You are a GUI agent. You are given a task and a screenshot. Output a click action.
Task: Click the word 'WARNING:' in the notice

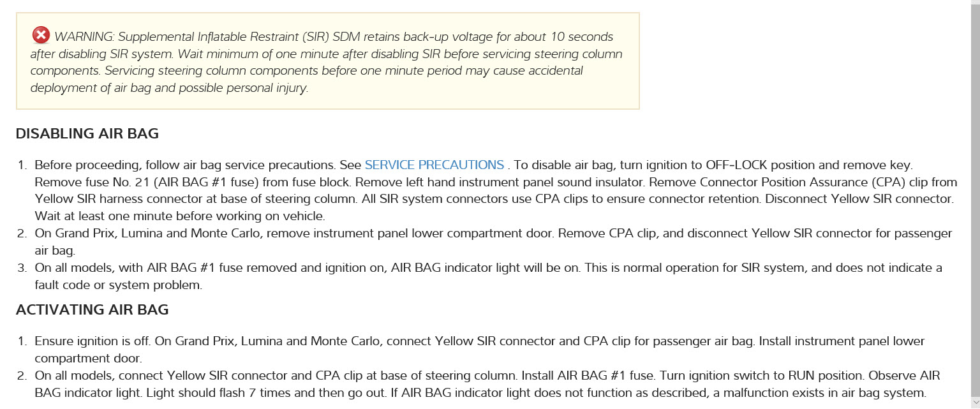pyautogui.click(x=85, y=37)
